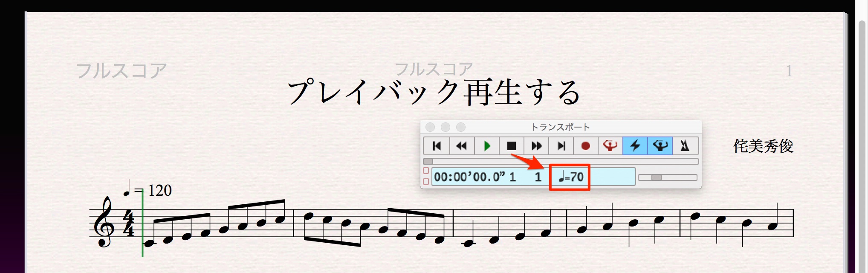Click the lower red MIDI indicator box
This screenshot has width=868, height=273.
coord(425,182)
